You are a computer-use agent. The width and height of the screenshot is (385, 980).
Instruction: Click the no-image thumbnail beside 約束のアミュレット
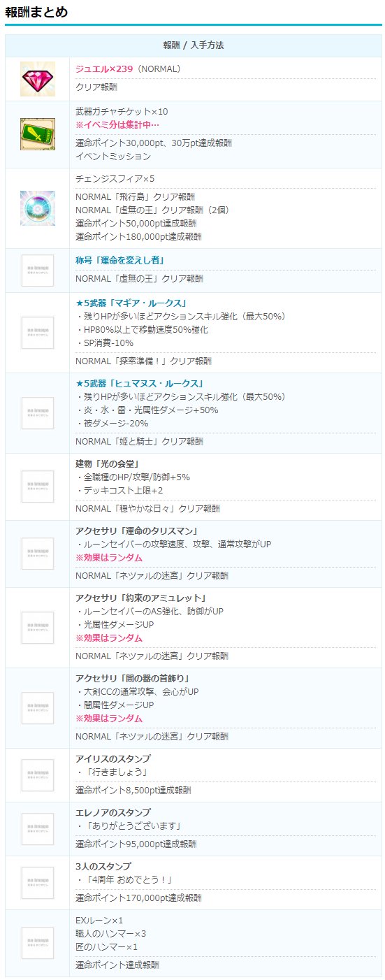37,628
